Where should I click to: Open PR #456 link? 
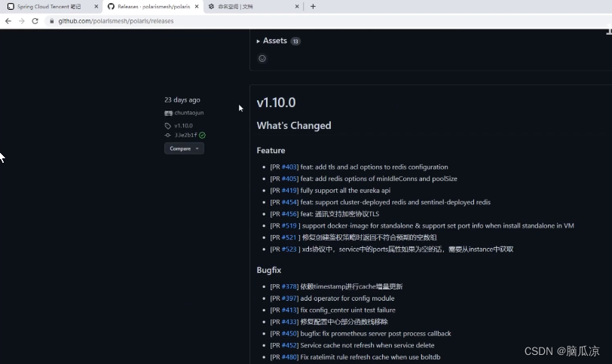click(x=289, y=214)
